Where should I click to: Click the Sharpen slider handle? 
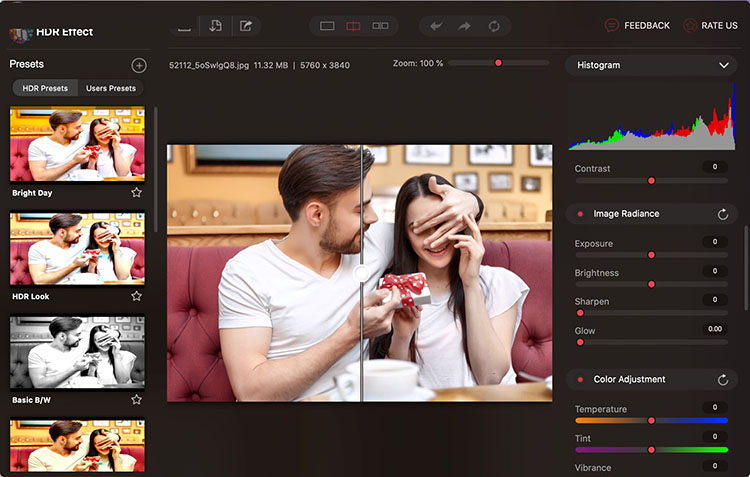[x=580, y=313]
